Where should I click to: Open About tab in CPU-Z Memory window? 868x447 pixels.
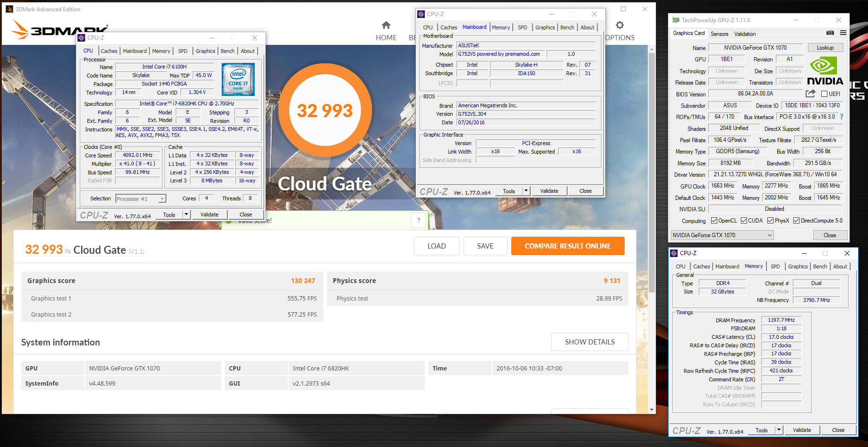pyautogui.click(x=840, y=266)
